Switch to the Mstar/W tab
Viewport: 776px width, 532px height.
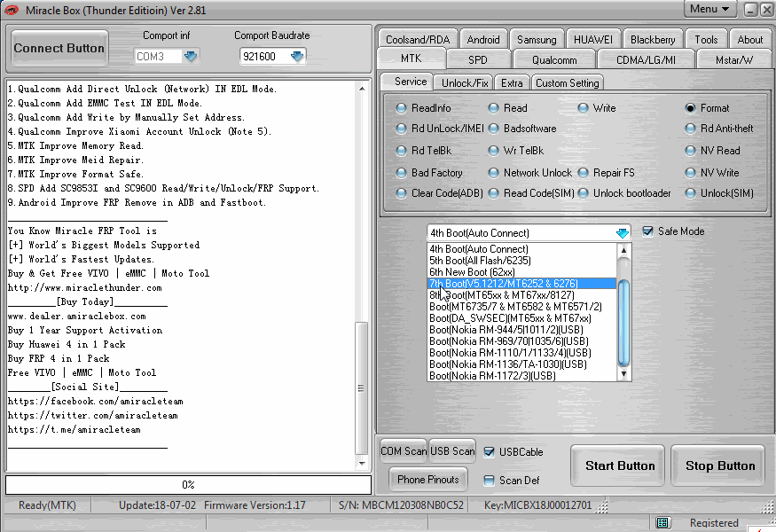click(x=734, y=60)
